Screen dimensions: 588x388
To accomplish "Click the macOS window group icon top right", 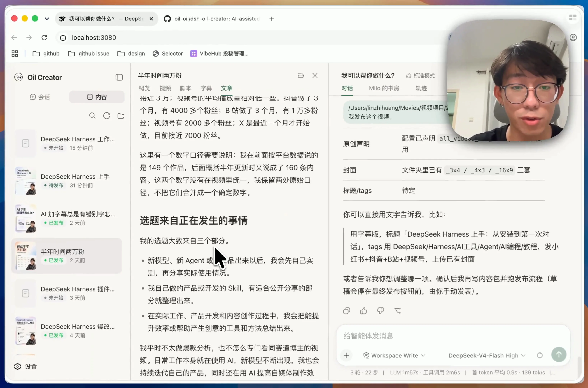I will (x=573, y=18).
